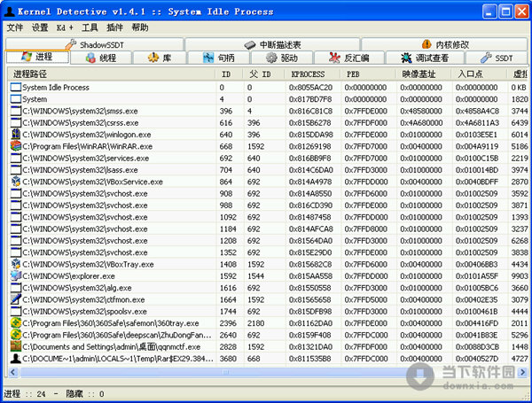Sort by the 父 ID column header
Image resolution: width=532 pixels, height=403 pixels.
(x=263, y=74)
